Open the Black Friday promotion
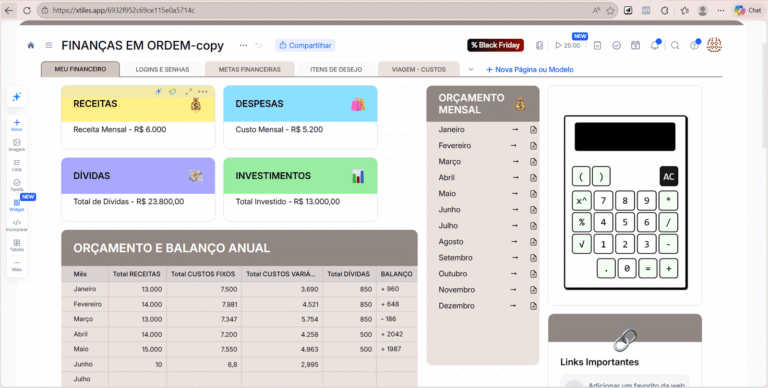Viewport: 768px width, 388px height. click(495, 45)
